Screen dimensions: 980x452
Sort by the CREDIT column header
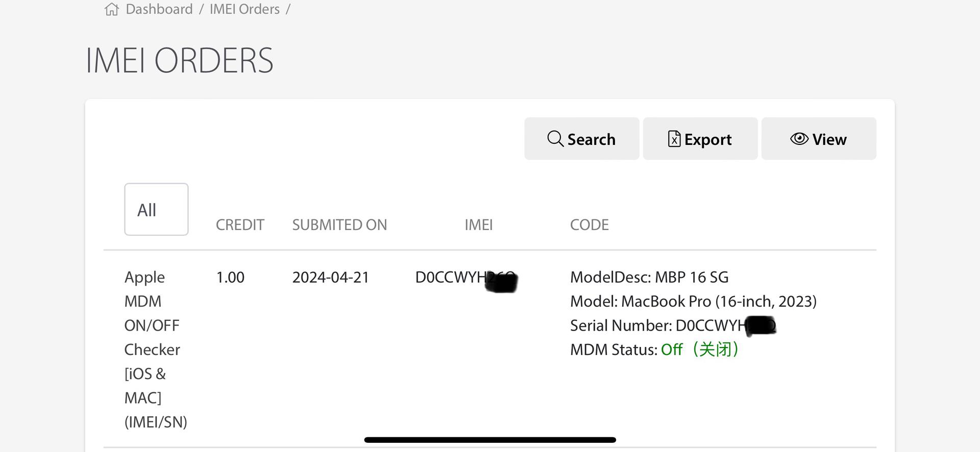(240, 225)
